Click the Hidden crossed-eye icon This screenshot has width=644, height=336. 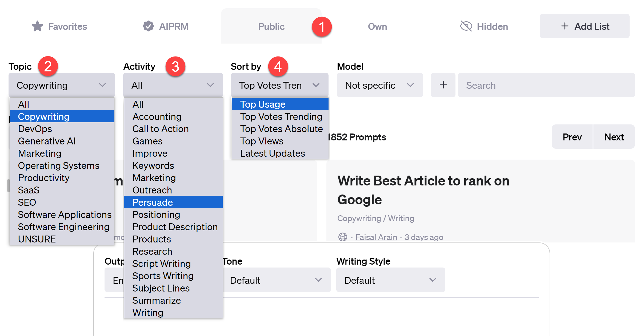pyautogui.click(x=466, y=26)
